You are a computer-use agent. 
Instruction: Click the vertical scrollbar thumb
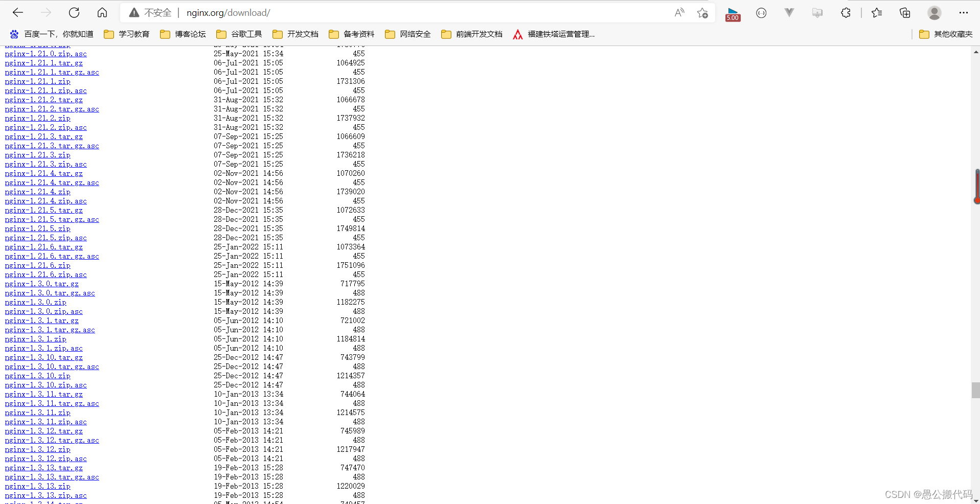[x=975, y=390]
